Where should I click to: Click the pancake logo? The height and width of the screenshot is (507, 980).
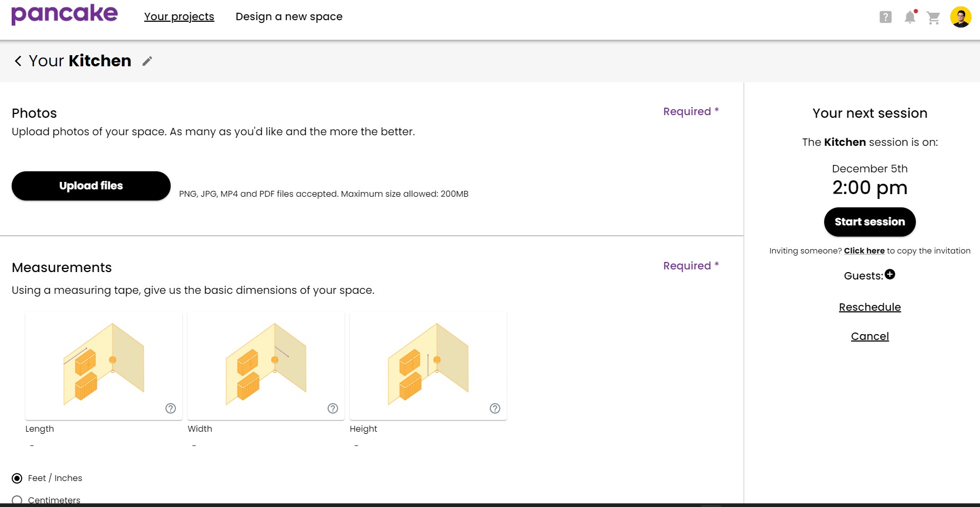coord(65,14)
